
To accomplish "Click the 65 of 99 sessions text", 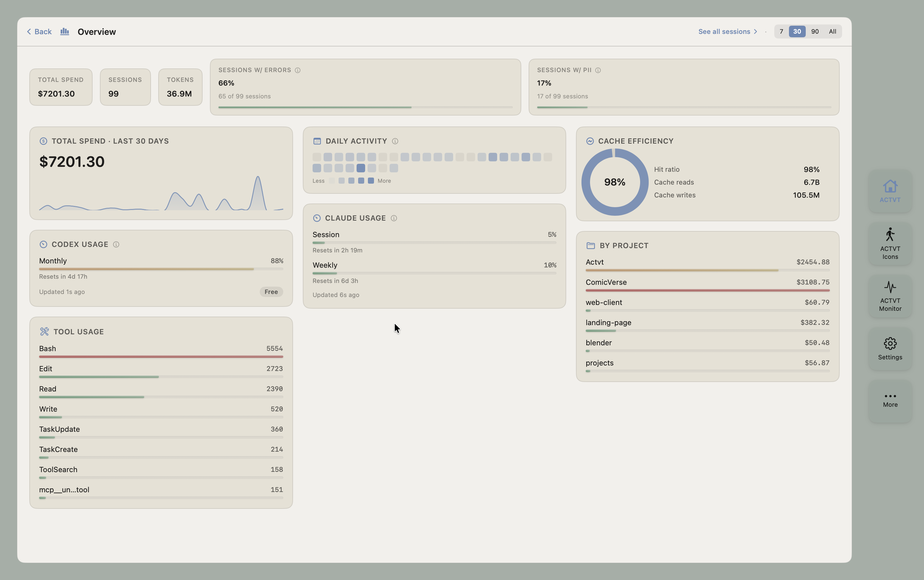I will pyautogui.click(x=244, y=96).
